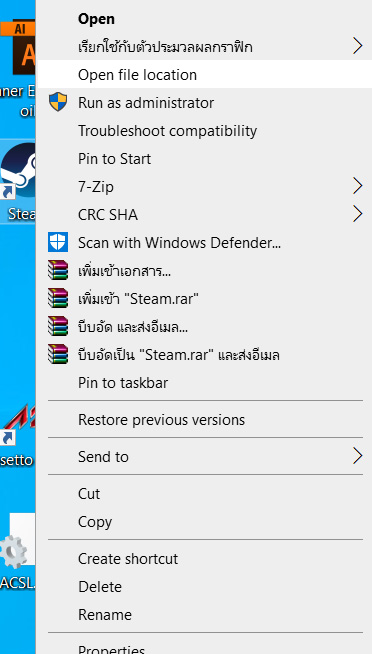
Task: Choose Open file location
Action: click(204, 74)
